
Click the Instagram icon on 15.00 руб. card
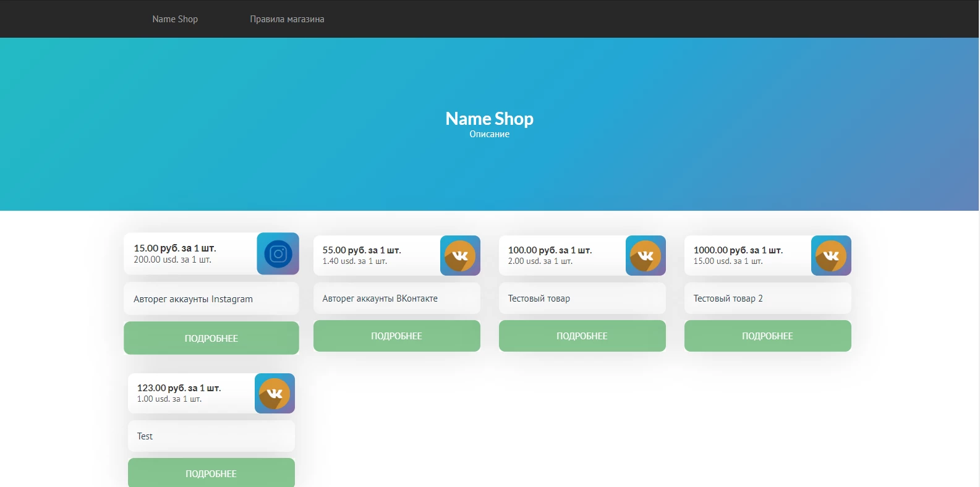coord(278,253)
